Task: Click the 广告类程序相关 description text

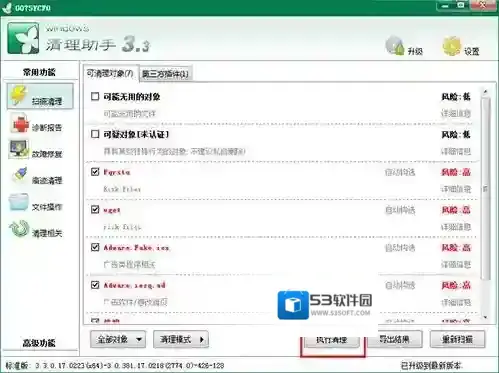Action: (x=129, y=265)
